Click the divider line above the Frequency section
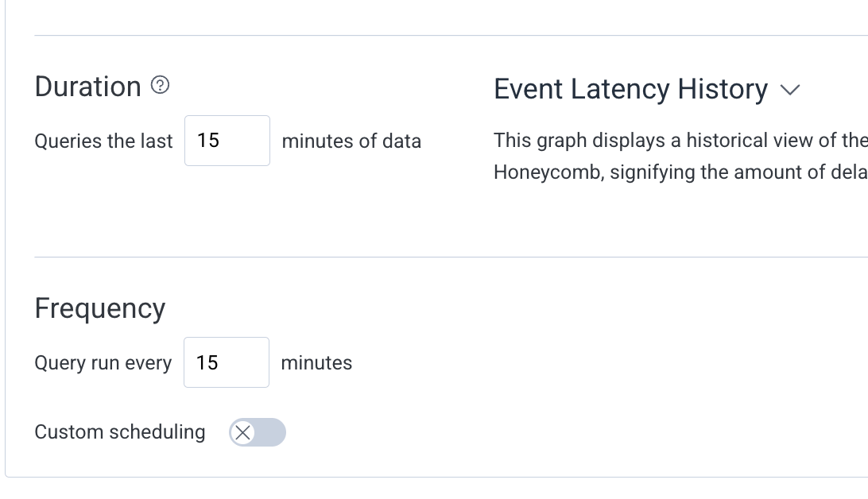This screenshot has width=868, height=499. click(445, 257)
